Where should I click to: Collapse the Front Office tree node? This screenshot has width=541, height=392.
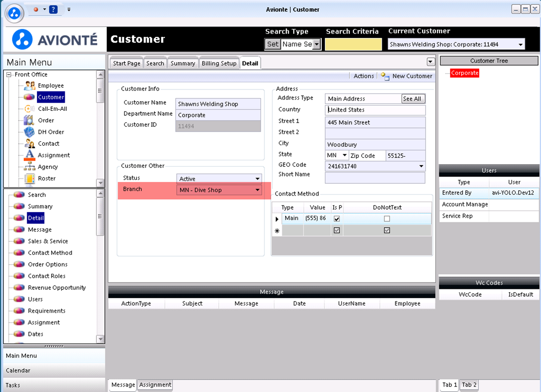point(9,74)
